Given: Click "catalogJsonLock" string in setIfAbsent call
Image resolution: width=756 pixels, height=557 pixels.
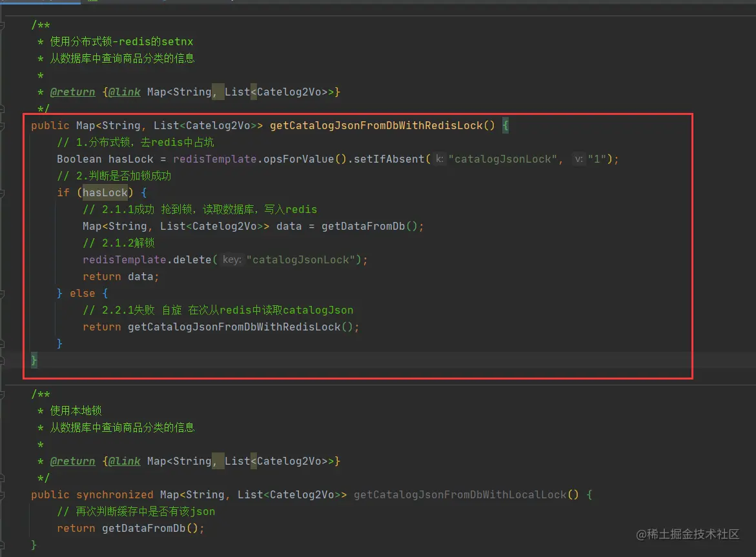Looking at the screenshot, I should (503, 159).
